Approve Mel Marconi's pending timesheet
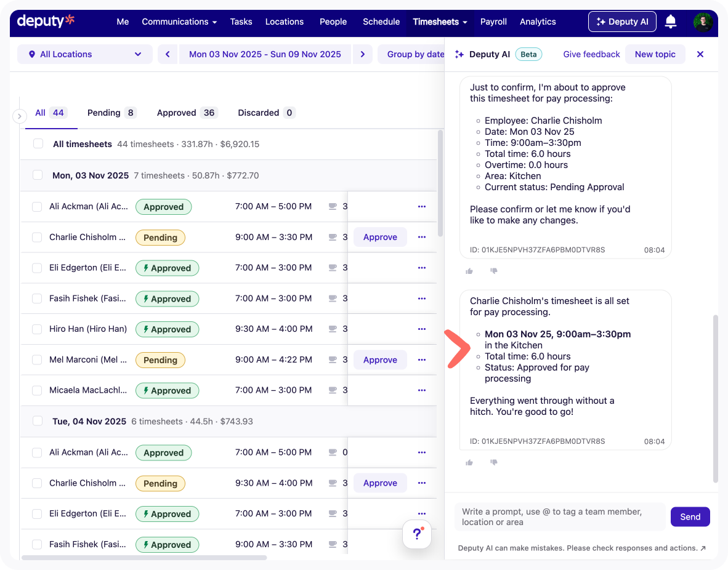The width and height of the screenshot is (728, 570). tap(380, 360)
